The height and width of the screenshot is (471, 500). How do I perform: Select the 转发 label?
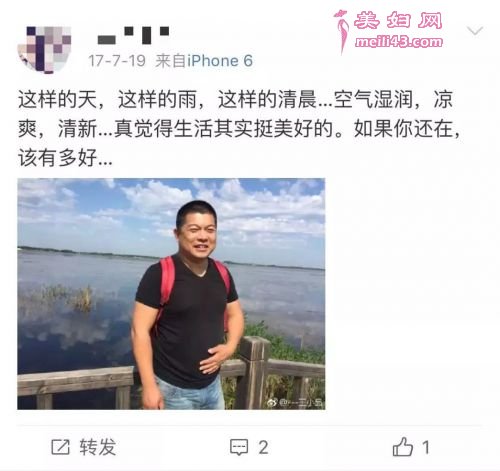point(98,447)
